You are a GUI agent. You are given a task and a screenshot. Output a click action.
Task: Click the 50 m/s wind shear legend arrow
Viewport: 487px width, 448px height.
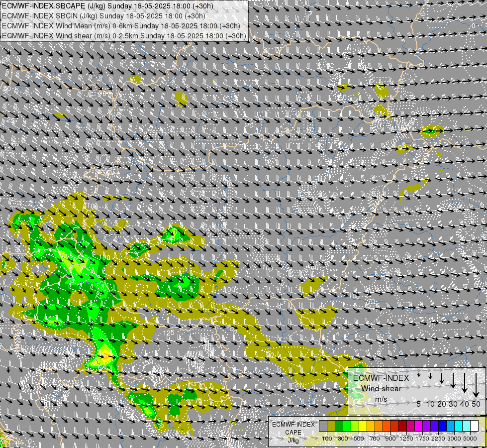point(476,385)
